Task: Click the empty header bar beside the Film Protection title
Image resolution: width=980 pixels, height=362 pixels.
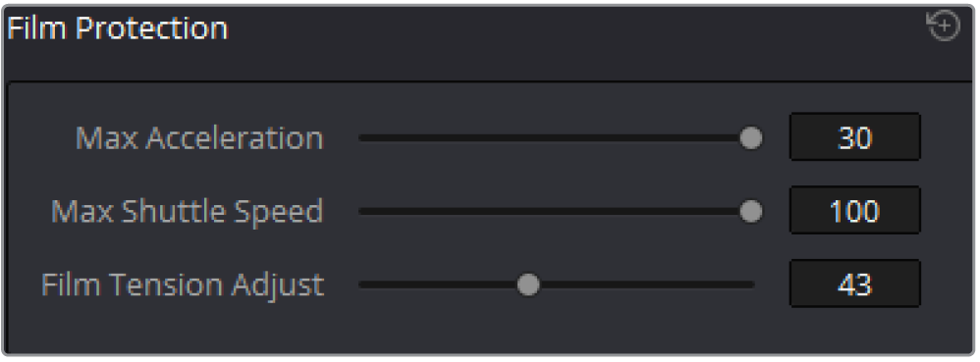Action: coord(575,42)
